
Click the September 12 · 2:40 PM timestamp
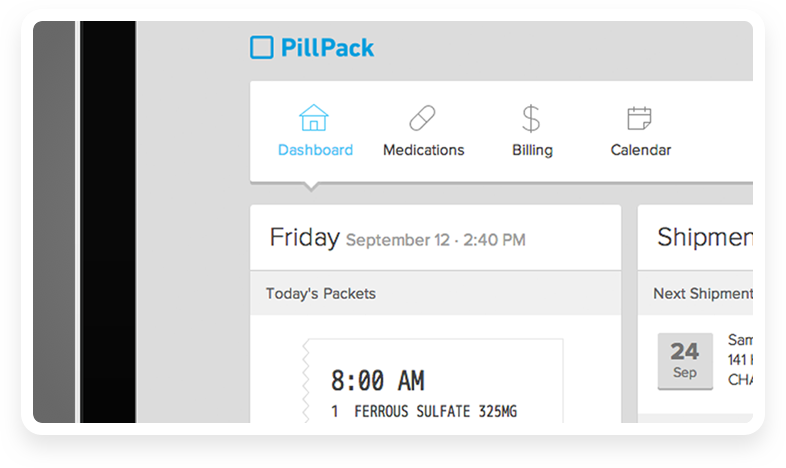436,240
